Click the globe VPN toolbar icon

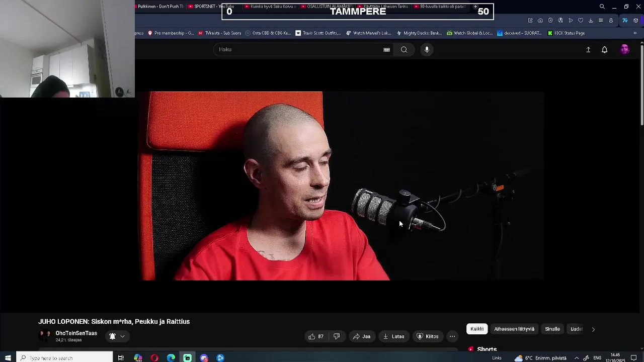pyautogui.click(x=560, y=21)
